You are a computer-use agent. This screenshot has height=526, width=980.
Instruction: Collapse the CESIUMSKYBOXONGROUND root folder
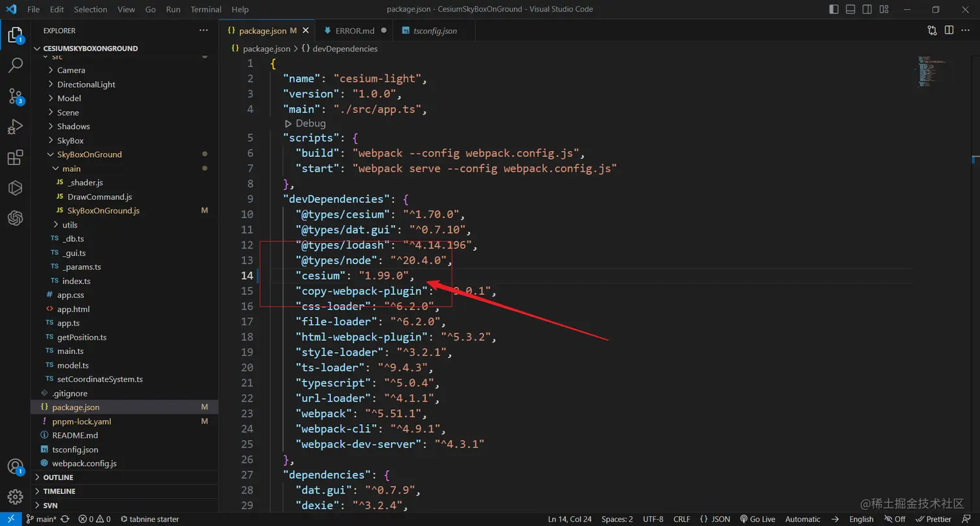[x=124, y=49]
